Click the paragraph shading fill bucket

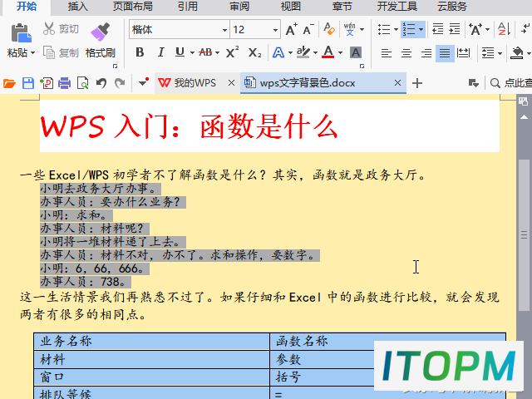click(x=516, y=53)
